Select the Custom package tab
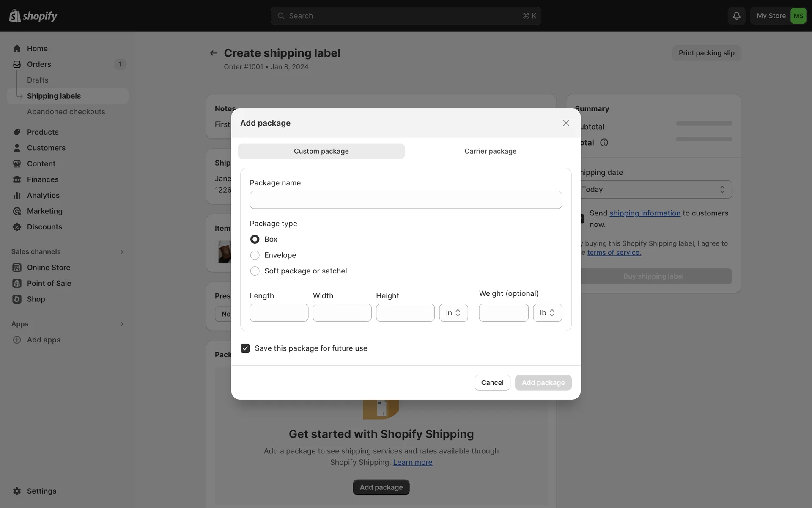Viewport: 812px width, 508px height. [321, 151]
